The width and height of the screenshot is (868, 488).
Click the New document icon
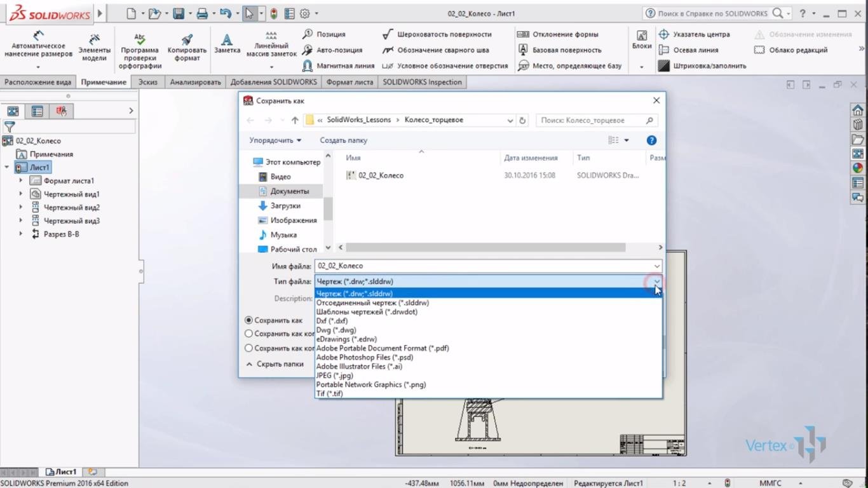click(x=131, y=13)
